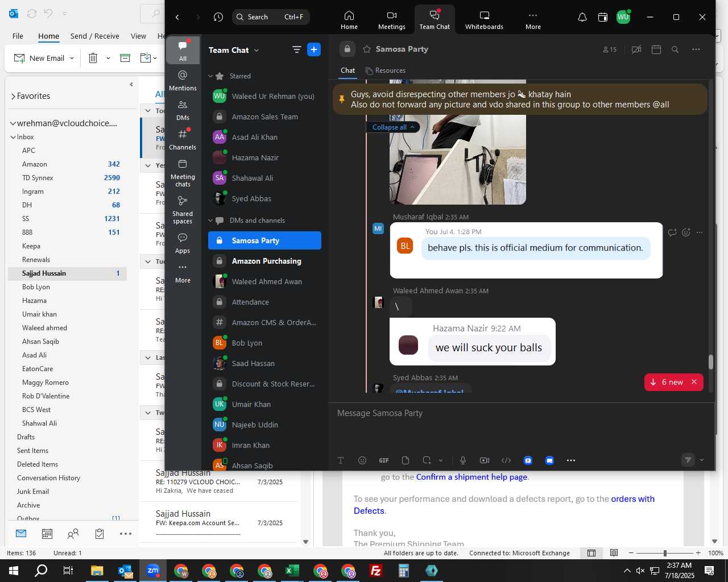Screen dimensions: 728x582
Task: Click the Zoom search box
Action: tap(271, 17)
